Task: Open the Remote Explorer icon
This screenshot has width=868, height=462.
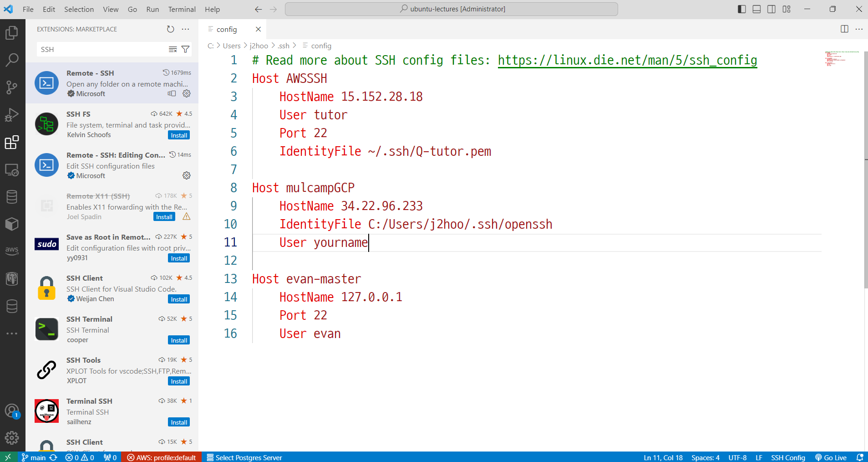Action: pyautogui.click(x=12, y=170)
